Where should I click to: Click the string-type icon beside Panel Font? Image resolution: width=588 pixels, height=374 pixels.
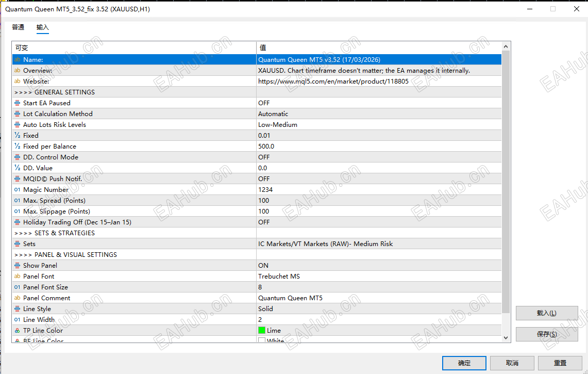17,277
